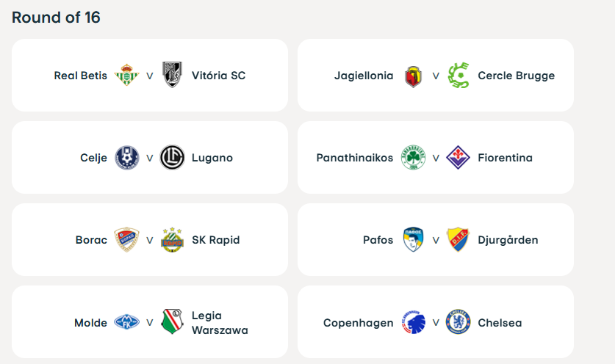Click the Pafos club badge
The width and height of the screenshot is (615, 364).
413,239
